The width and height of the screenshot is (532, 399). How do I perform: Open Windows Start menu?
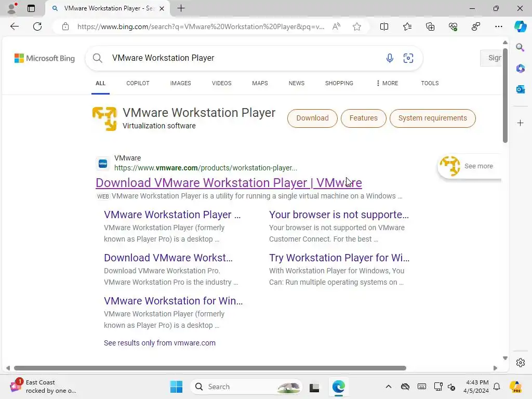point(176,387)
